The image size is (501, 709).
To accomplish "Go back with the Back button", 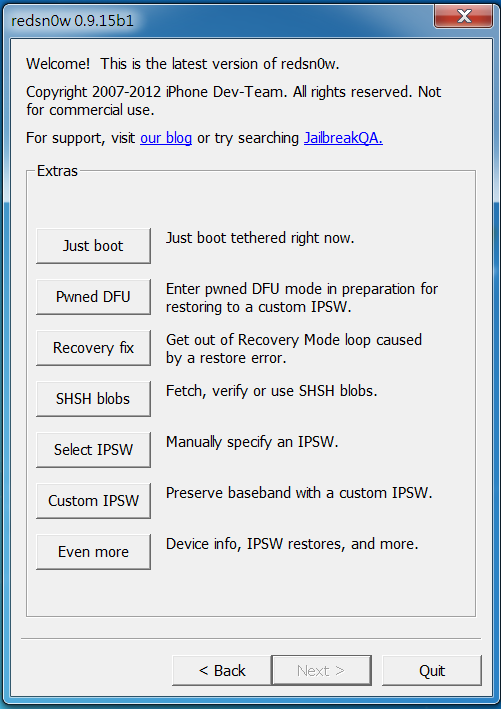I will [222, 671].
